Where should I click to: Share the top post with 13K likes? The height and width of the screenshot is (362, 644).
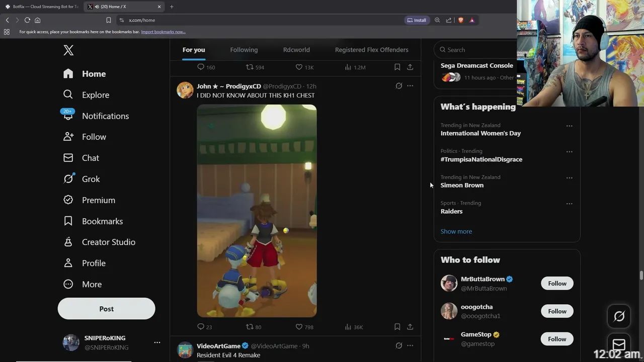(x=410, y=67)
